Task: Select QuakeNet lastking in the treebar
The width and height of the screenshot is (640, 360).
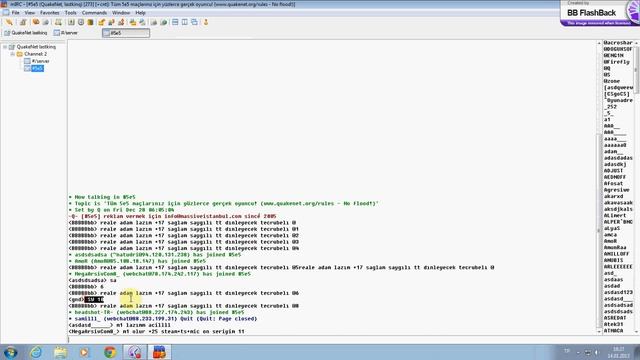Action: (36, 47)
